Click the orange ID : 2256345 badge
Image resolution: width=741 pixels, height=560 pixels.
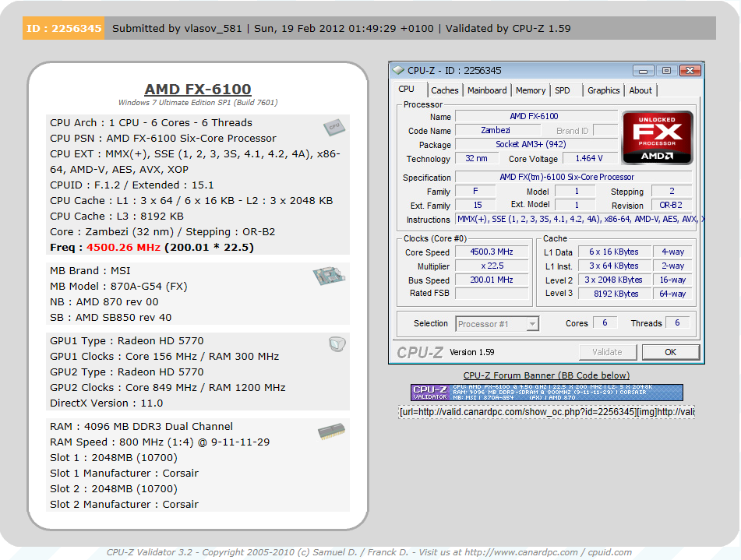coord(64,28)
